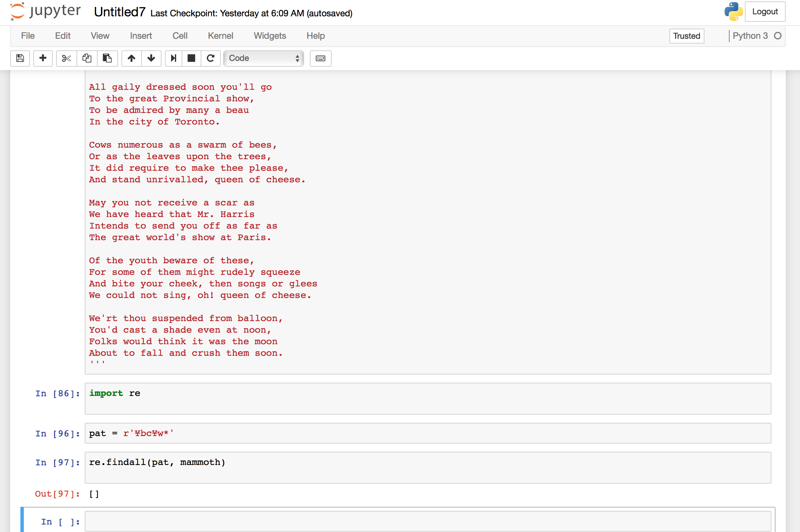Viewport: 800px width, 532px height.
Task: Click the Python logo icon
Action: click(733, 12)
